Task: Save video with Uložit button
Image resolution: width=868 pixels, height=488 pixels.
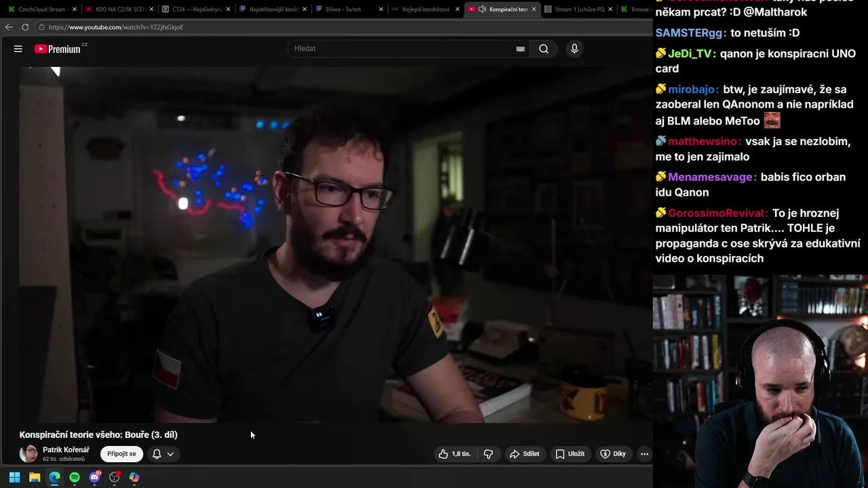Action: (x=570, y=454)
